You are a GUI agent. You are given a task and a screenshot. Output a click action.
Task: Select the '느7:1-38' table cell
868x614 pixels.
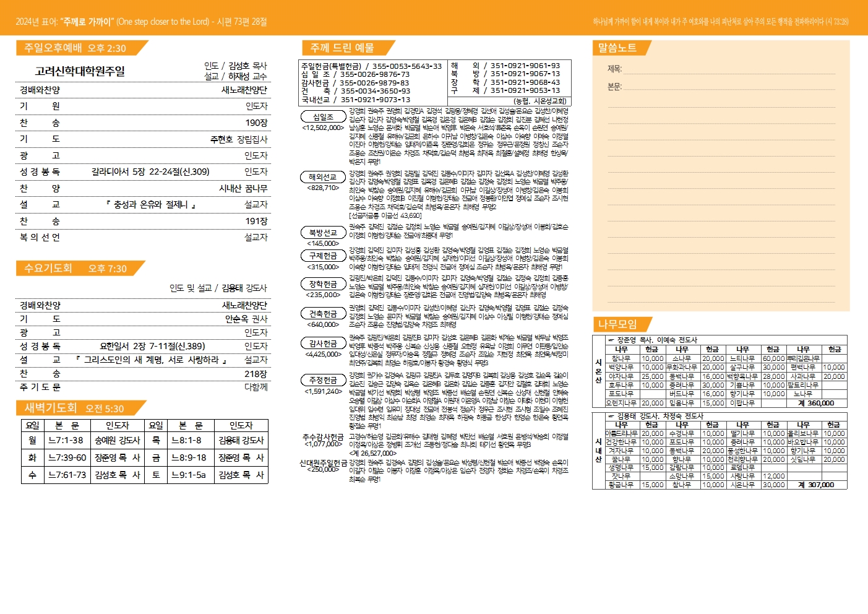[x=66, y=441]
